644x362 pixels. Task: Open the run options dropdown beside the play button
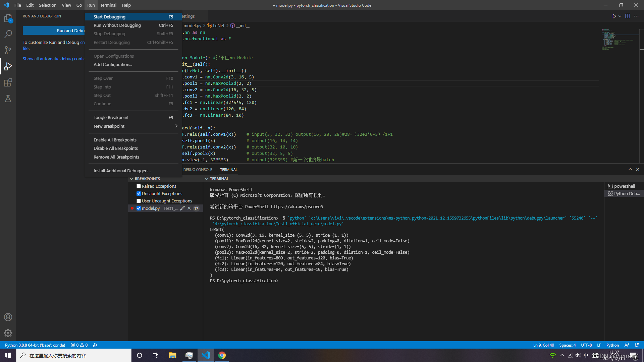(x=620, y=16)
